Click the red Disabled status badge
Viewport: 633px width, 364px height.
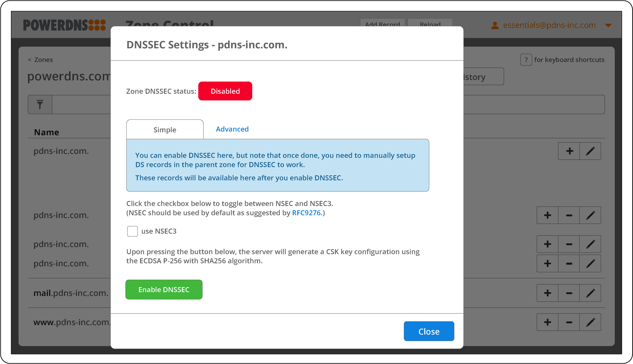pyautogui.click(x=225, y=91)
